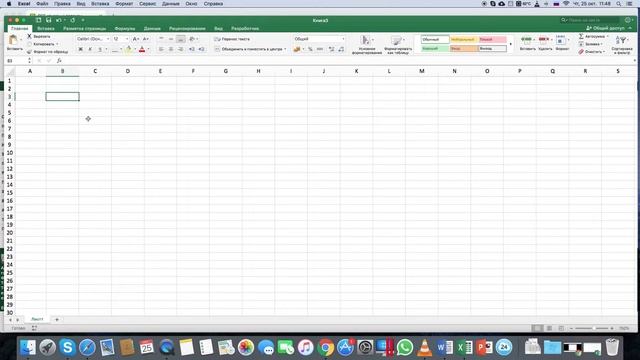640x360 pixels.
Task: Toggle underline (Ч) formatting
Action: [100, 49]
